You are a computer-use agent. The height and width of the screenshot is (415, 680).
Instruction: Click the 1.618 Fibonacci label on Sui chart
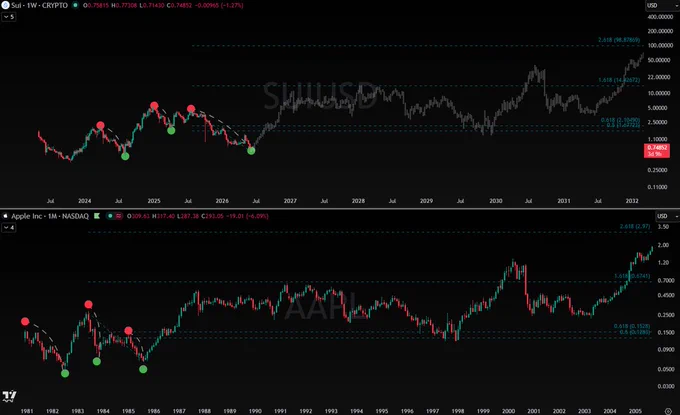619,80
